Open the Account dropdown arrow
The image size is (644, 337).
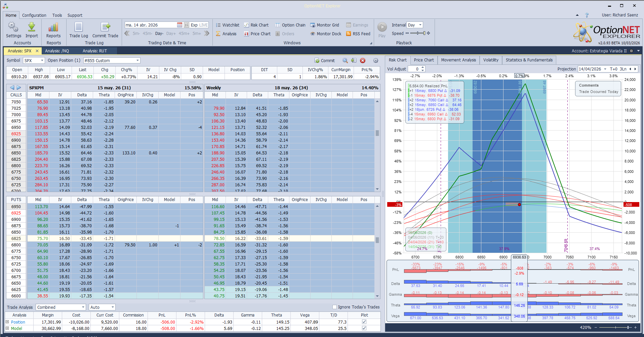(638, 51)
